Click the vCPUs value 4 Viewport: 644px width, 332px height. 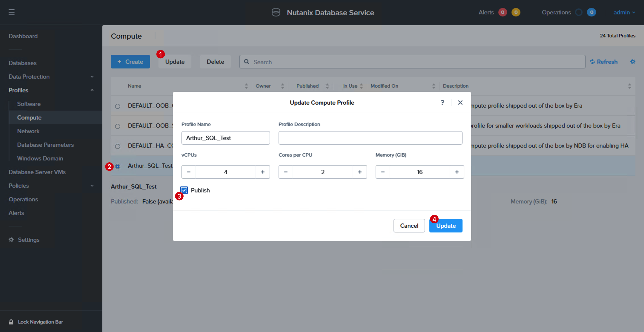click(226, 172)
